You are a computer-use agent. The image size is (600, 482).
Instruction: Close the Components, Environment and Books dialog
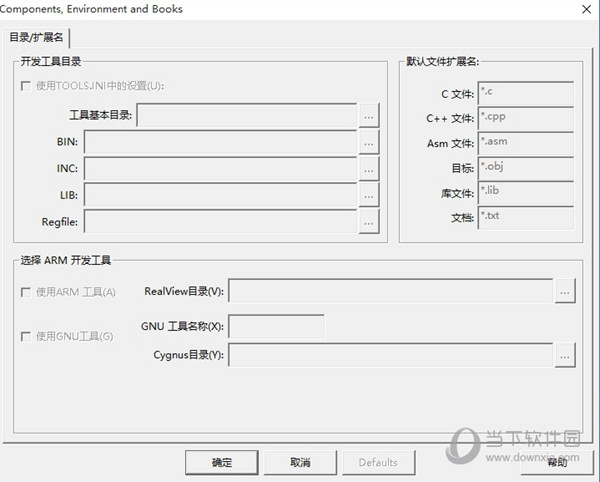[586, 9]
